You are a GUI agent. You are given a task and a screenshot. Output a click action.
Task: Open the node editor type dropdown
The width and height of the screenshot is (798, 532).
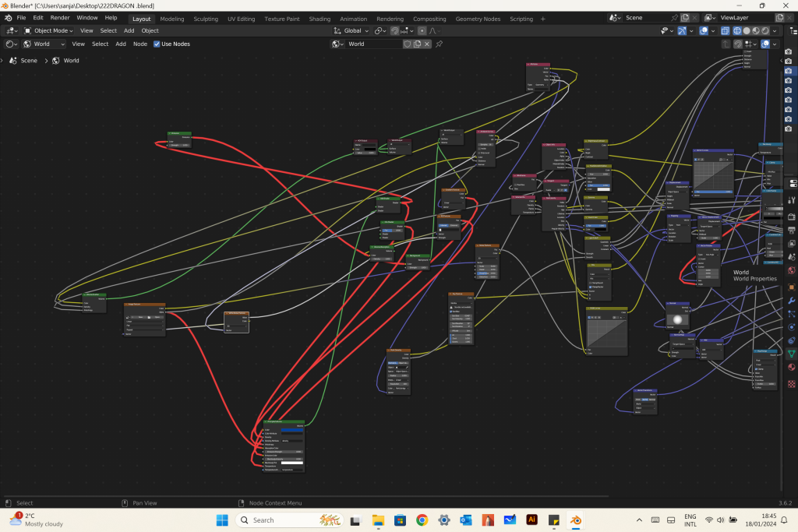(11, 44)
